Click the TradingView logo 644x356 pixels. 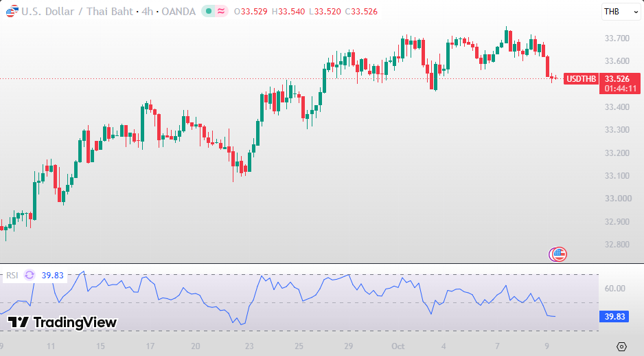coord(62,322)
